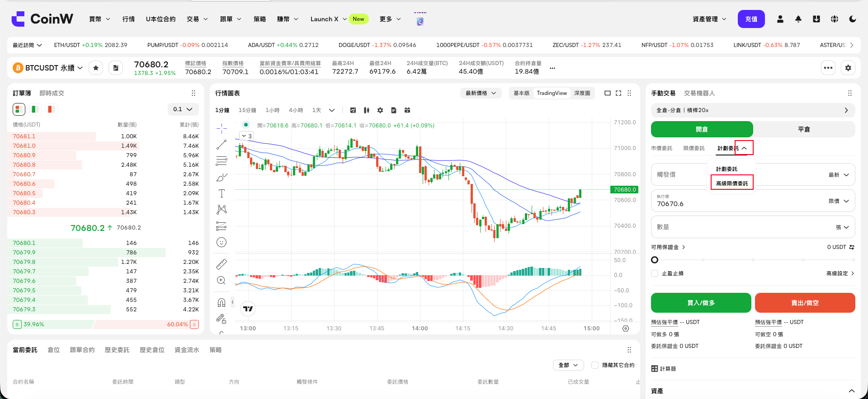Image resolution: width=868 pixels, height=399 pixels.
Task: Toggle the magnet snap mode
Action: point(222,302)
